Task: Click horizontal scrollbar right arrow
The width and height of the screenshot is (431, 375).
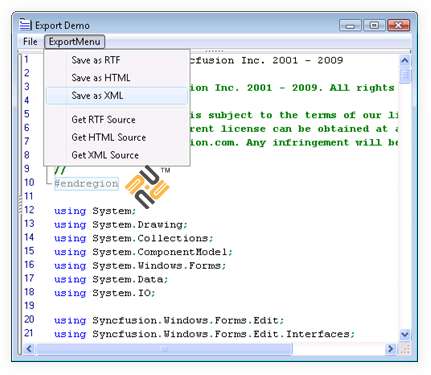Action: click(x=390, y=349)
